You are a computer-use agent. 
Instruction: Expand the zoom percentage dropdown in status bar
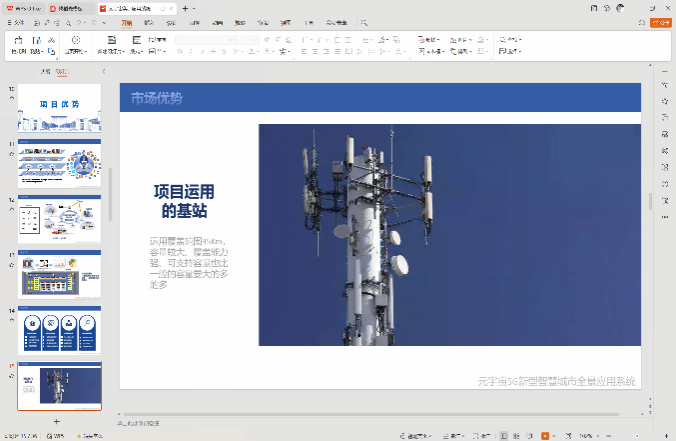(584, 436)
